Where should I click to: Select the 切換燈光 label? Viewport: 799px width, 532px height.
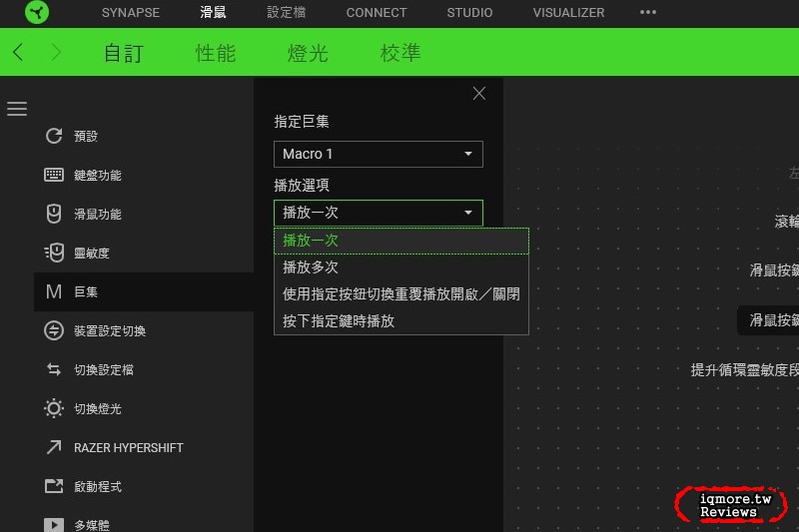(x=97, y=408)
